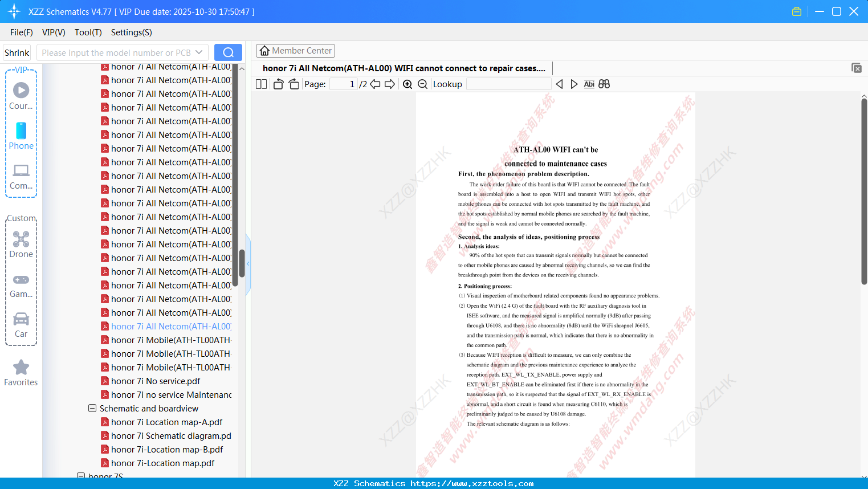Open the VIP(V) menu
The image size is (868, 489).
click(54, 32)
